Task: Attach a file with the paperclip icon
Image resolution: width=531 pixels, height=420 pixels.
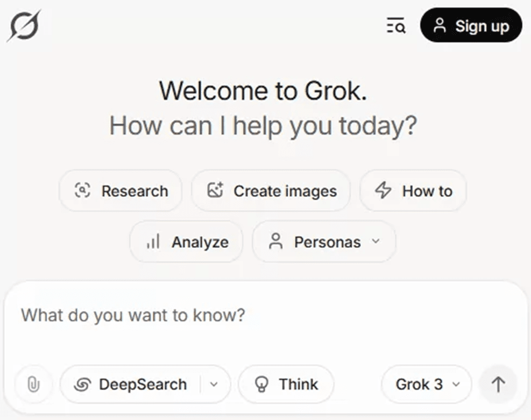Action: click(33, 384)
